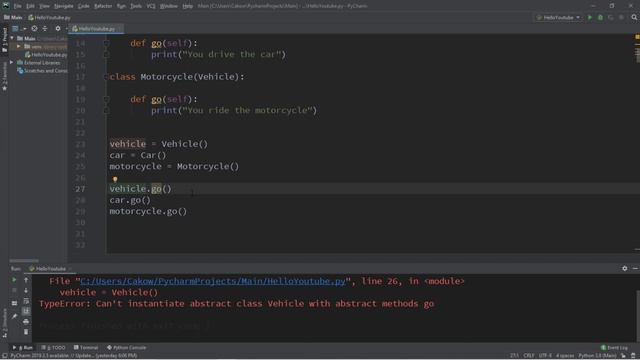Open the Project view selector dropdown
Screen dimensions: 640x360
coord(19,29)
